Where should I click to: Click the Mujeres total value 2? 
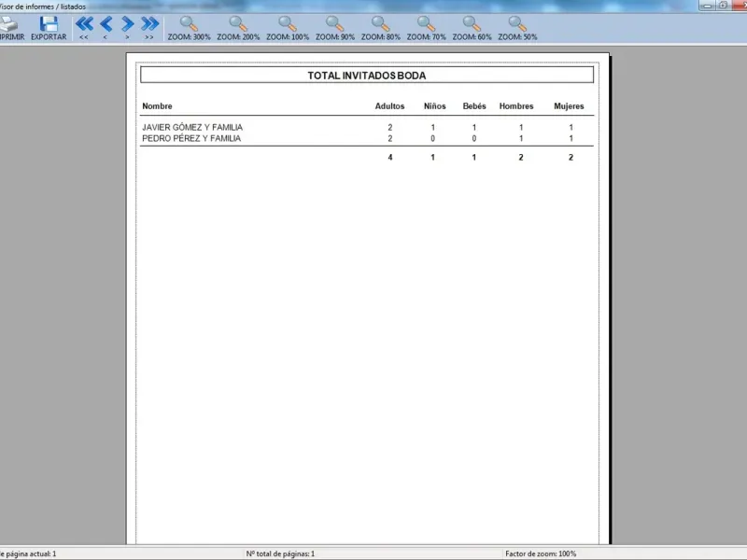coord(571,158)
